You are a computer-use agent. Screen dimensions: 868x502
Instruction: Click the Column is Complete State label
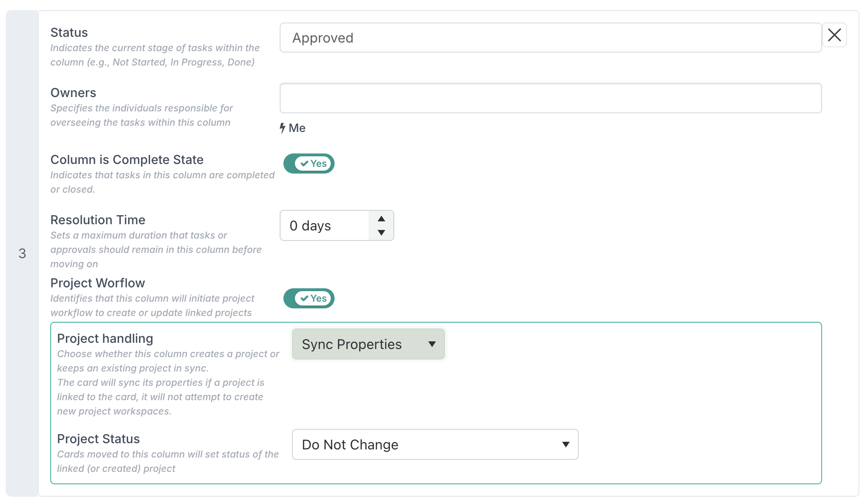click(127, 160)
